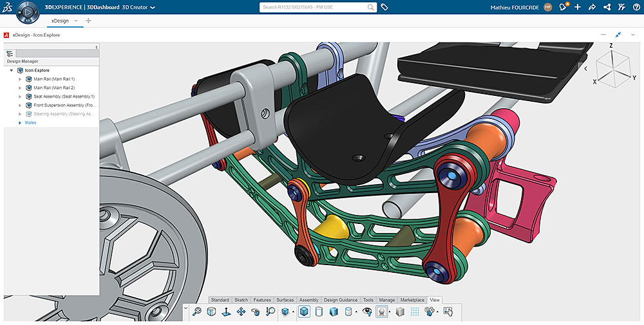644x325 pixels.
Task: Click the plus add icon in header
Action: coord(578,7)
